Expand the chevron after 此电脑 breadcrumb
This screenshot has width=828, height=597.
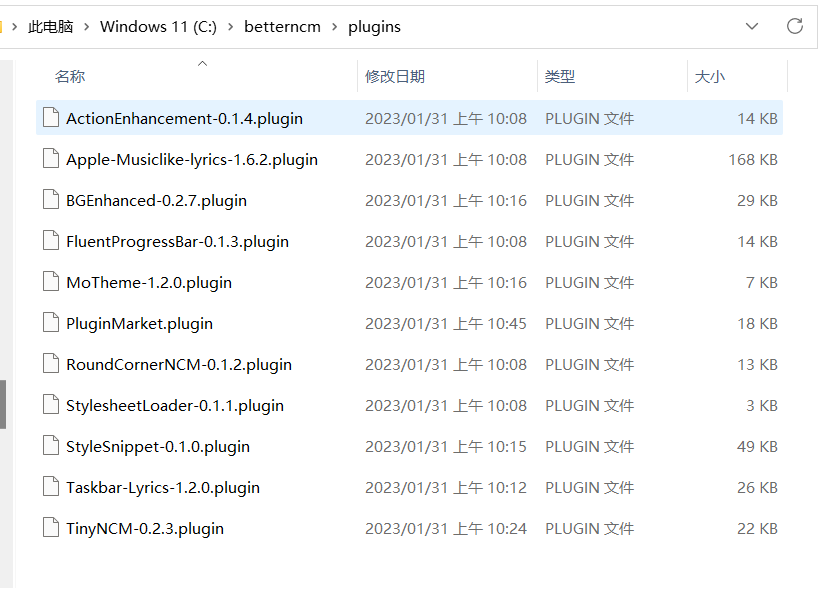click(87, 26)
